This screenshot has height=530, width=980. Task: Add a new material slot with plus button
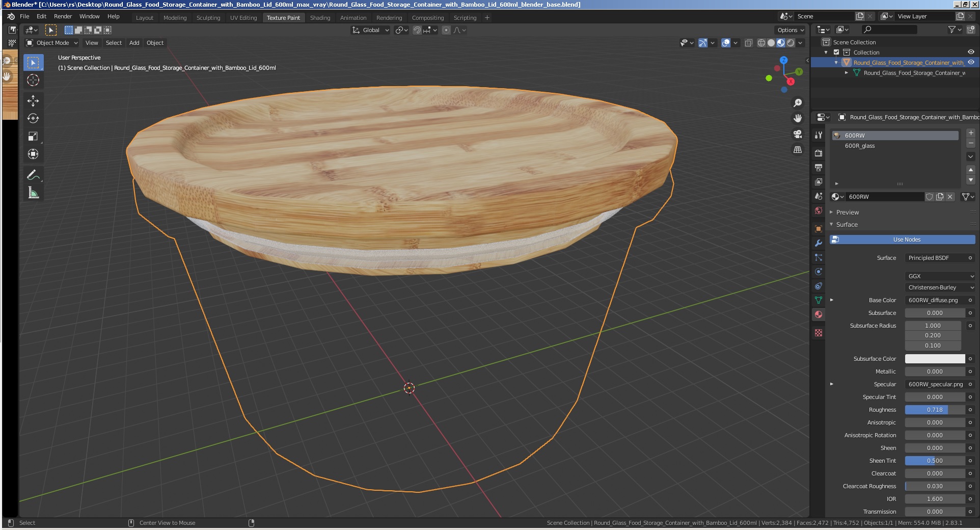[971, 133]
